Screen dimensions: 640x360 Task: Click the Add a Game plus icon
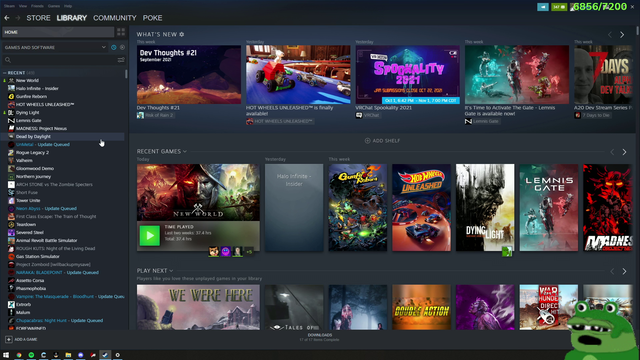tap(9, 339)
